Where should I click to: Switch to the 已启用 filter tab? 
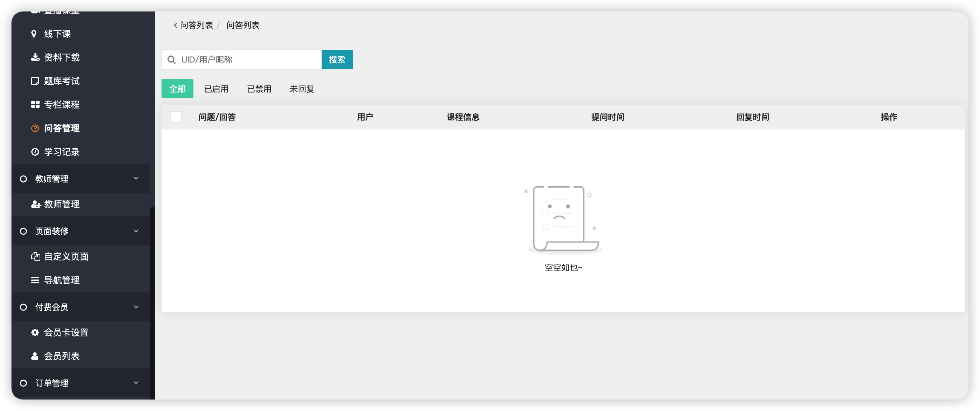pyautogui.click(x=216, y=89)
